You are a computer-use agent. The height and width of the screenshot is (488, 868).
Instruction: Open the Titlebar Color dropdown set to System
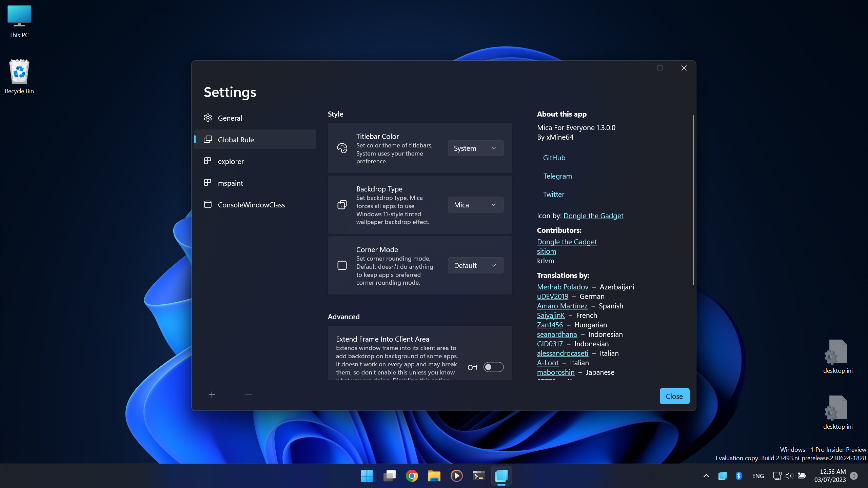pyautogui.click(x=475, y=148)
